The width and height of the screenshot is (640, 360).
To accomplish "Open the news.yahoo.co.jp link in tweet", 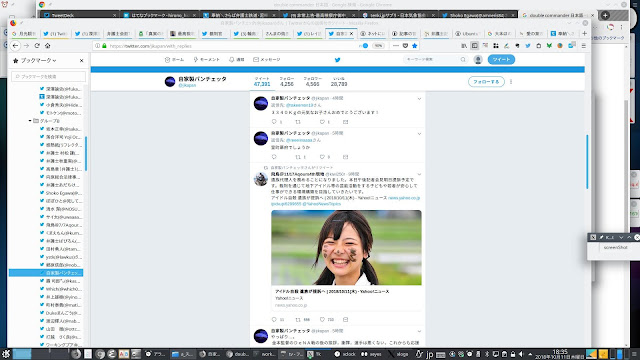I will 404,198.
